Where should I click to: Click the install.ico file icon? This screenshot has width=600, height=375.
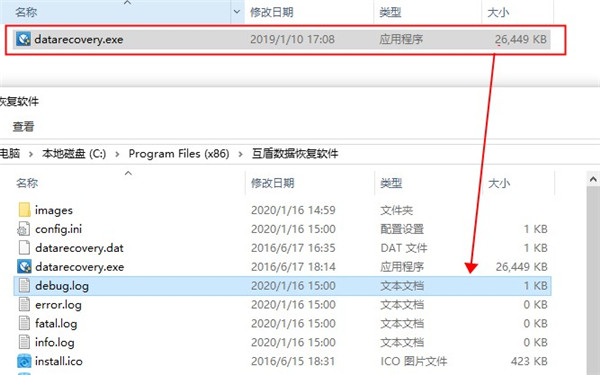pos(24,361)
